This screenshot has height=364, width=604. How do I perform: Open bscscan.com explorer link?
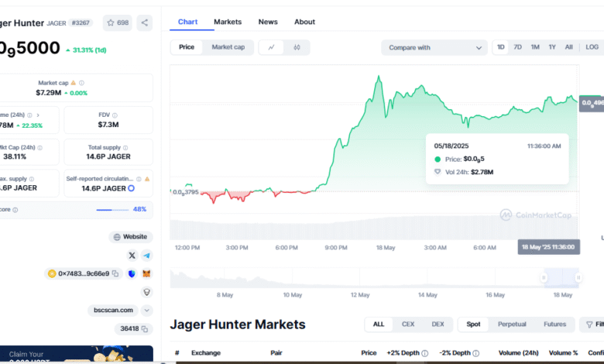click(x=113, y=310)
